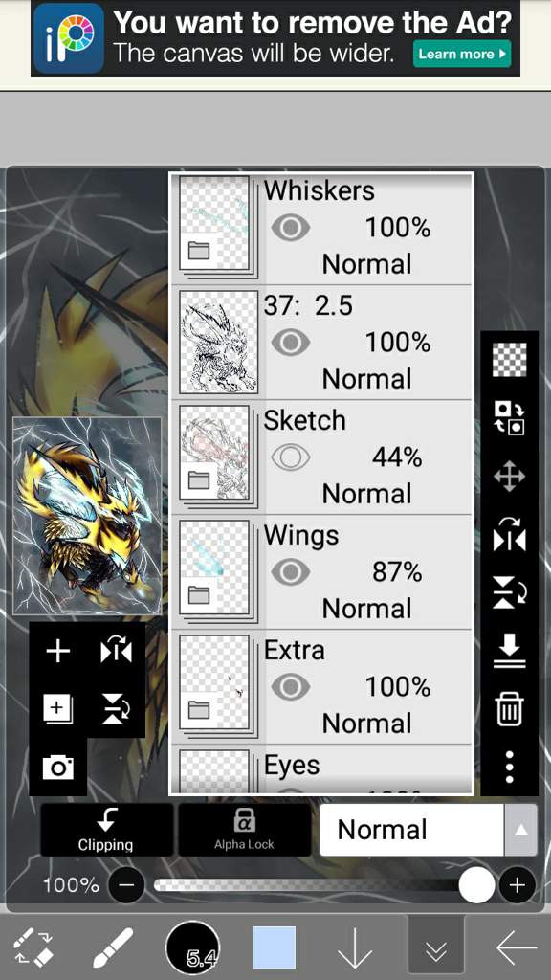Merge layer down with download arrow icon

coord(509,652)
